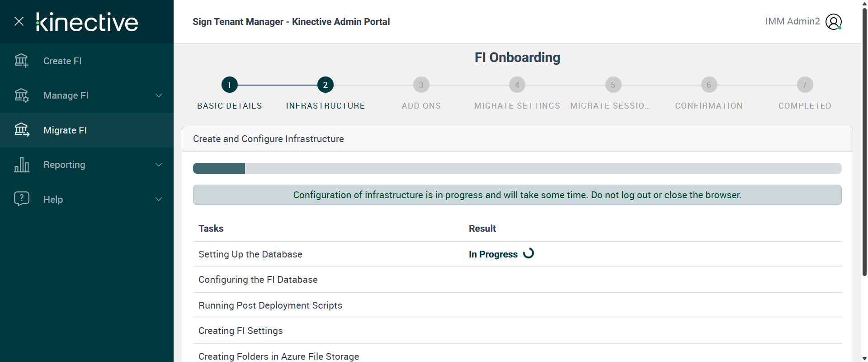Viewport: 868px width, 362px height.
Task: Select step 2 Infrastructure circle
Action: click(x=325, y=85)
